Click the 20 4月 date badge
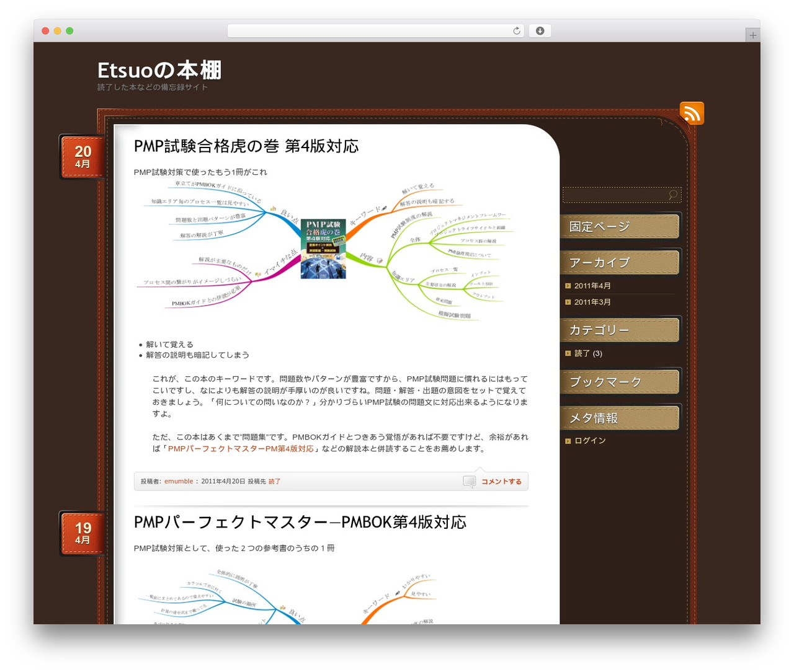 83,157
